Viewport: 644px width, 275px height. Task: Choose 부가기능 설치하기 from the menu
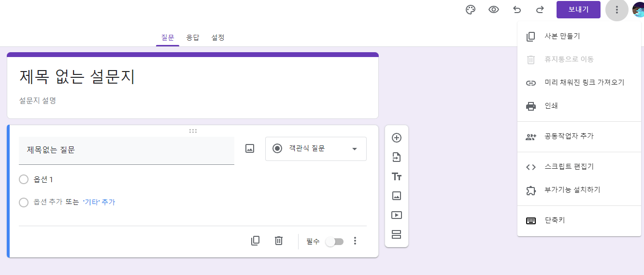[579, 190]
